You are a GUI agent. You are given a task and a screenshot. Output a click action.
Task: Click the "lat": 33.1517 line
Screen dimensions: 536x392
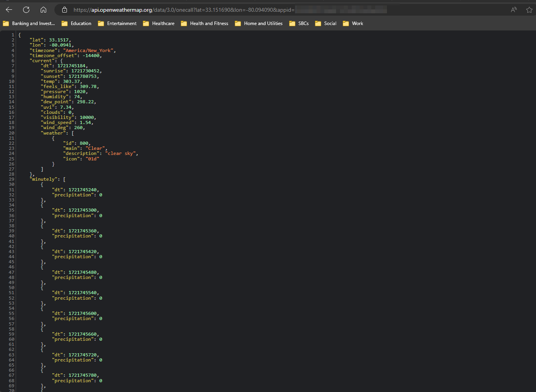click(50, 40)
